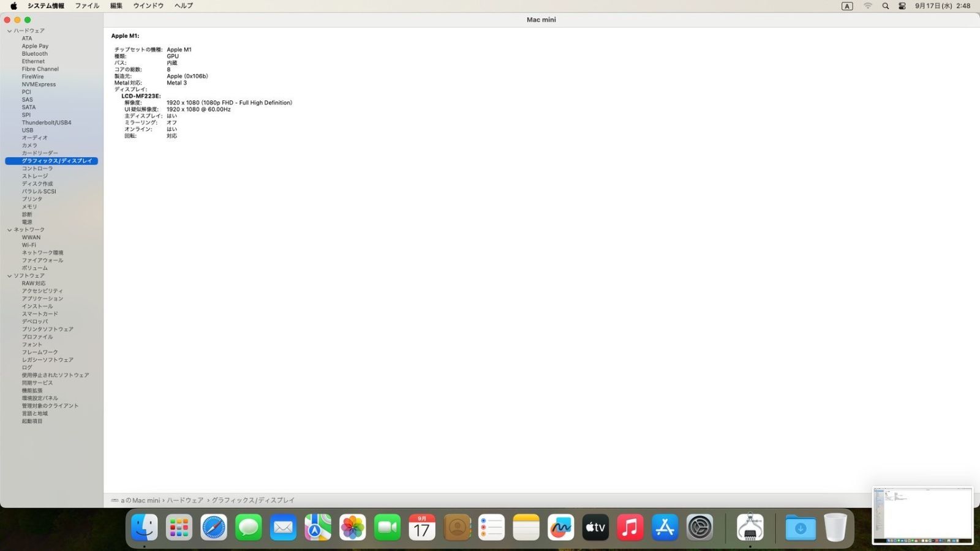Click the screenshot preview thumbnail

[922, 515]
